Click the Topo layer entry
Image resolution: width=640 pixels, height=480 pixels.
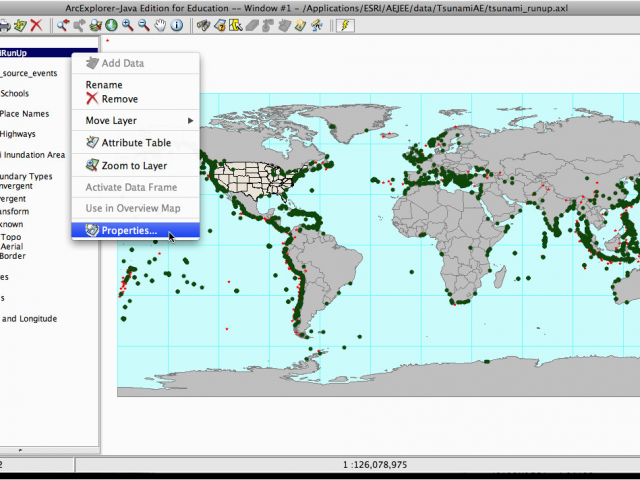[11, 237]
